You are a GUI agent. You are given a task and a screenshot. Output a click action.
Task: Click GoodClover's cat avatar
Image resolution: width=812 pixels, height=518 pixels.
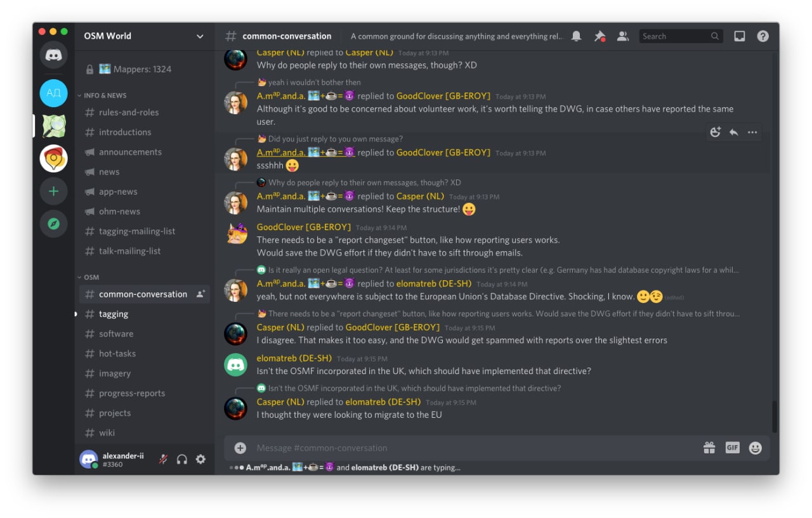[x=236, y=233]
